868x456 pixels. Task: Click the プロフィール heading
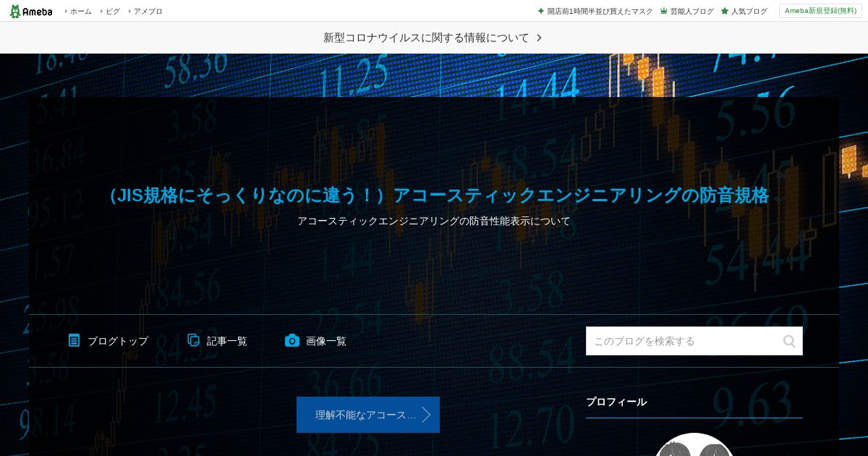point(616,402)
